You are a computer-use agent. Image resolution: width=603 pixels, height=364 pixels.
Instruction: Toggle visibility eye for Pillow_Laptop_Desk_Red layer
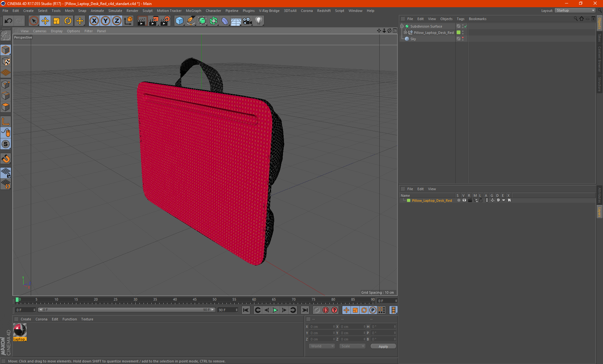click(464, 200)
